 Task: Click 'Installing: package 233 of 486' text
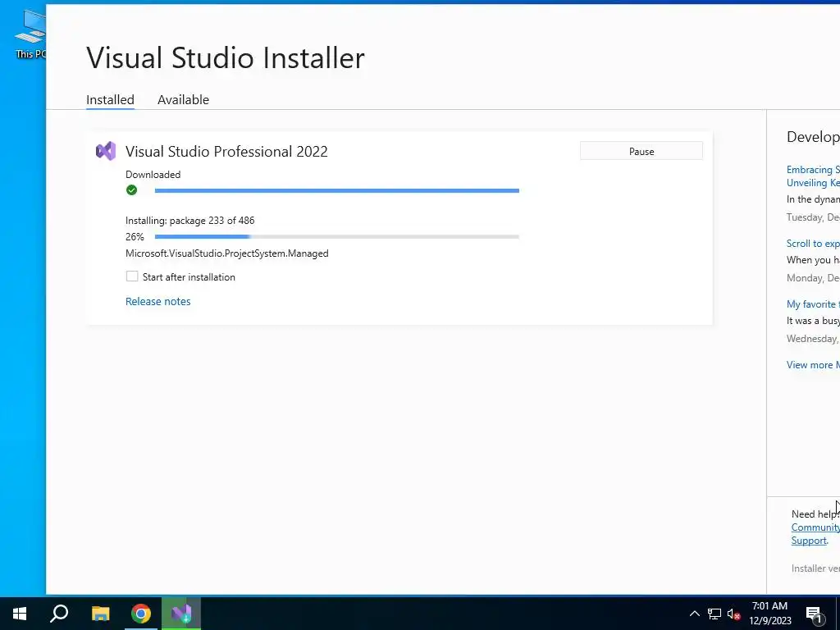coord(189,220)
